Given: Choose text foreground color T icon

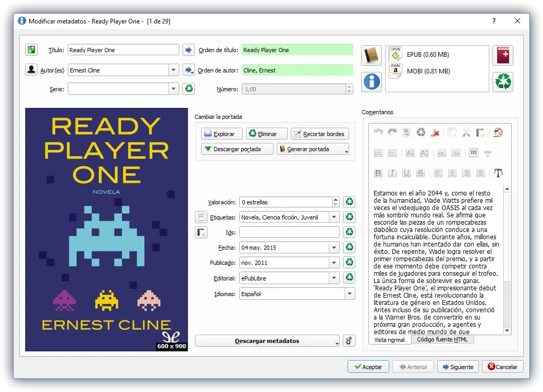Looking at the screenshot, I should click(x=498, y=173).
